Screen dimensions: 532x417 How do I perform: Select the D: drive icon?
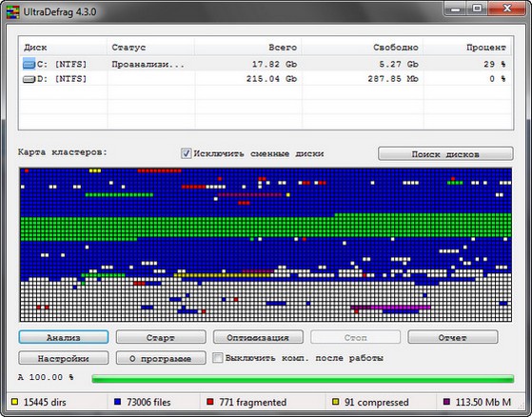[29, 79]
